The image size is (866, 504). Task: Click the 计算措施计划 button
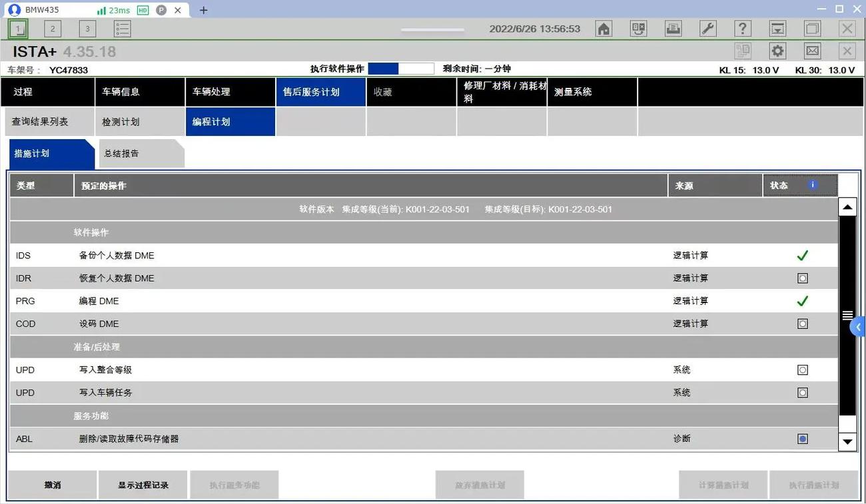723,485
